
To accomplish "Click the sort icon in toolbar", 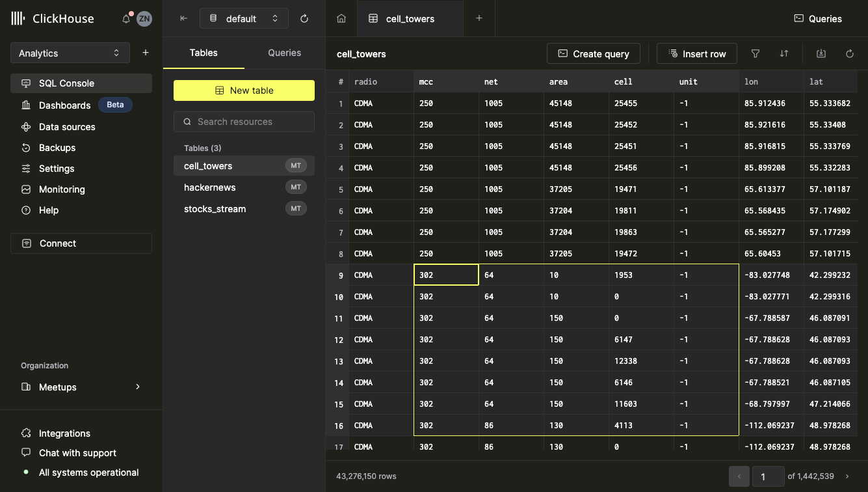I will [784, 54].
